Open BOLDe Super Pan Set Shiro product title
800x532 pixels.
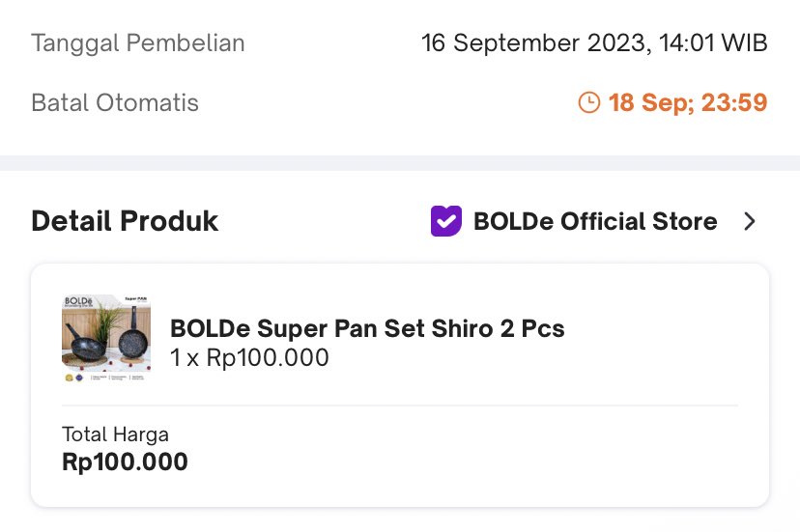tap(367, 328)
